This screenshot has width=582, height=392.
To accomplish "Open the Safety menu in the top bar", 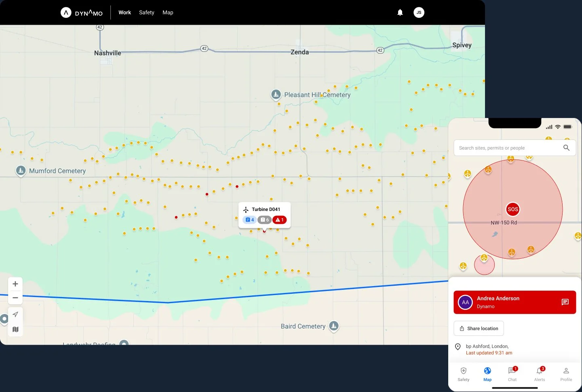I will (x=147, y=13).
